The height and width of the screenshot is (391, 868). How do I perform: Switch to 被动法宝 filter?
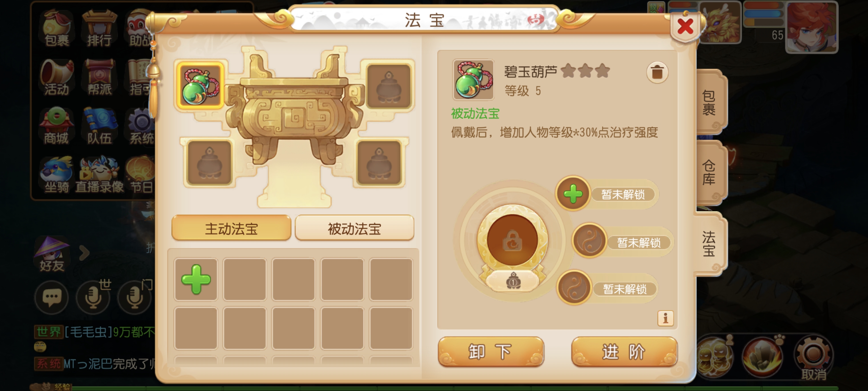(354, 228)
